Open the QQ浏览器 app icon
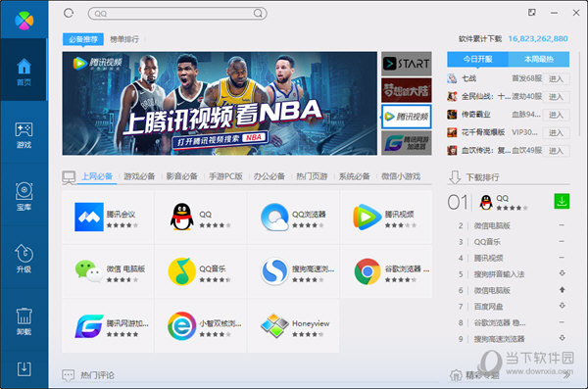 coord(274,217)
